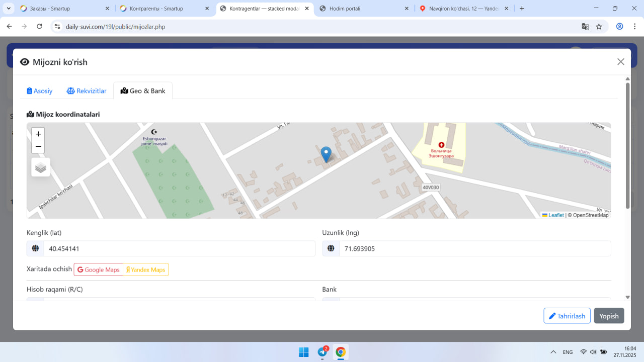
Task: Zoom in on the Leaflet map
Action: [38, 134]
